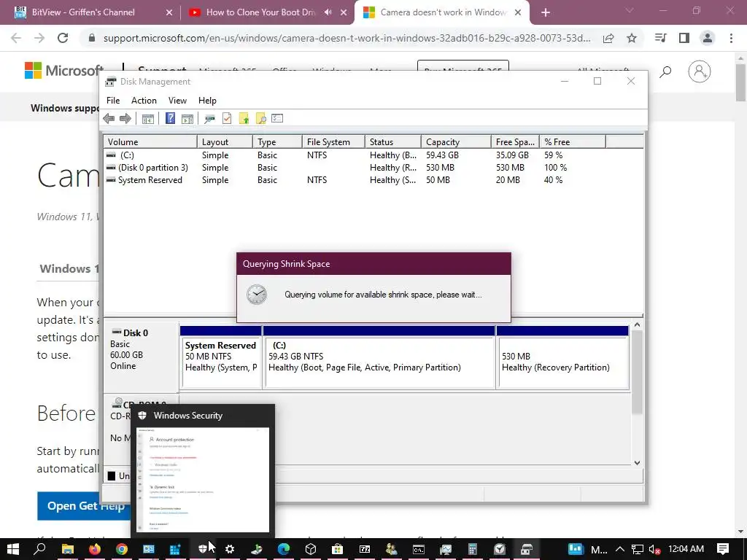Toggle Chrome side panel icon
This screenshot has height=560, width=747.
coord(684,38)
